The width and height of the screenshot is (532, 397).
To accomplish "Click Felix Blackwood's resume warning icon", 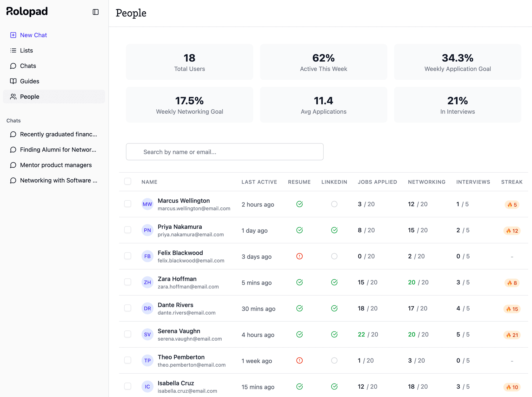I will coord(299,256).
